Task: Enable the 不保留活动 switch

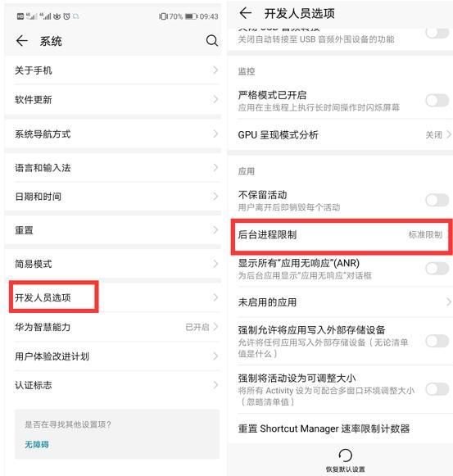Action: pyautogui.click(x=437, y=200)
